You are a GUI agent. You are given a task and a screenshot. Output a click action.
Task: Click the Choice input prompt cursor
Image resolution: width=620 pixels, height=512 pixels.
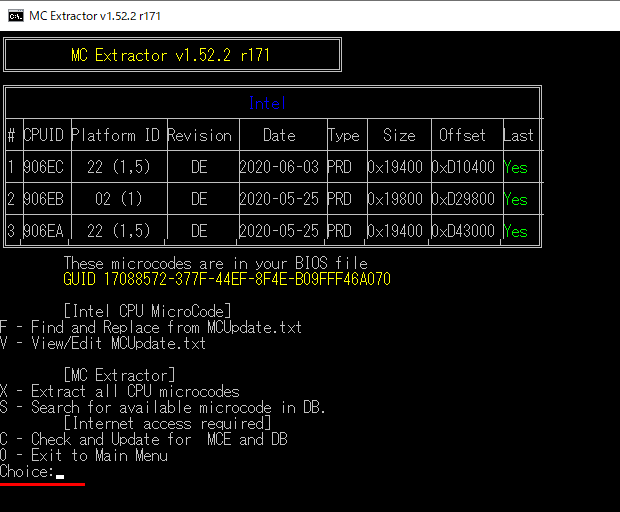tap(60, 473)
